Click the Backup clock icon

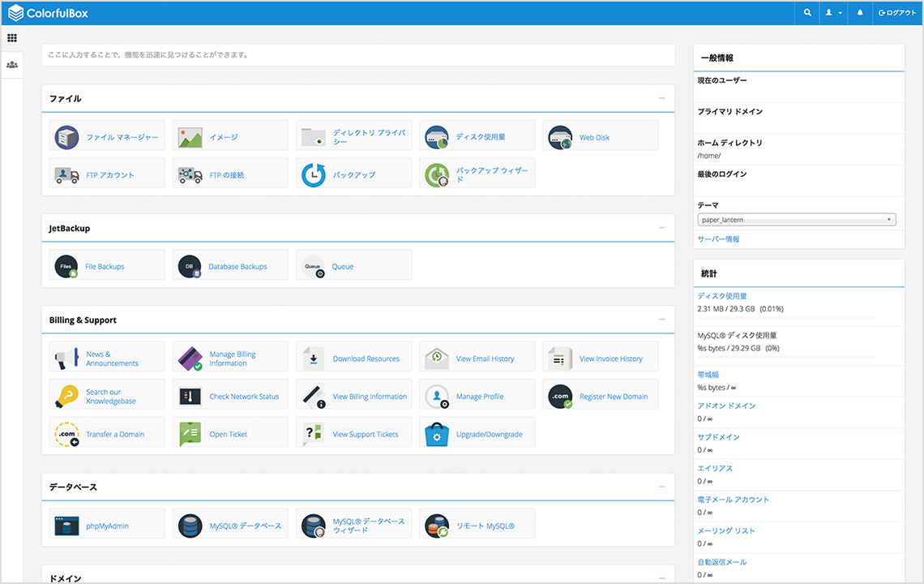click(x=314, y=175)
